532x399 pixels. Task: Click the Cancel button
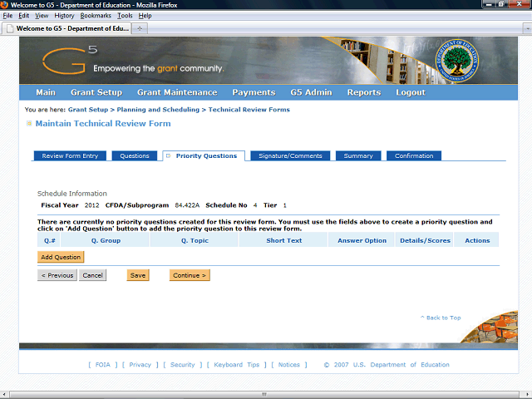pyautogui.click(x=92, y=275)
